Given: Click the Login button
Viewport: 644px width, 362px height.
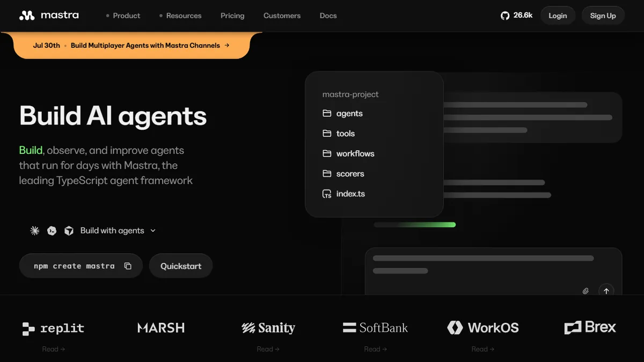Looking at the screenshot, I should tap(558, 16).
